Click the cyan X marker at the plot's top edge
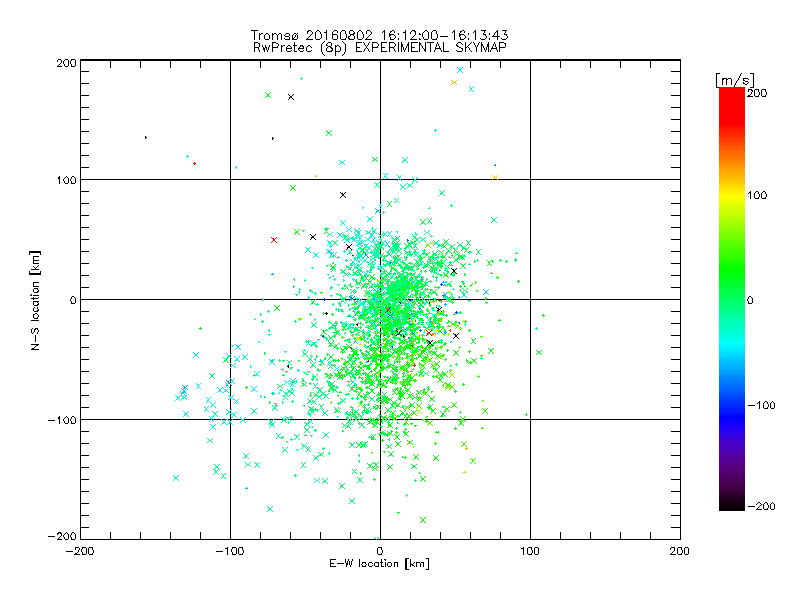 460,70
